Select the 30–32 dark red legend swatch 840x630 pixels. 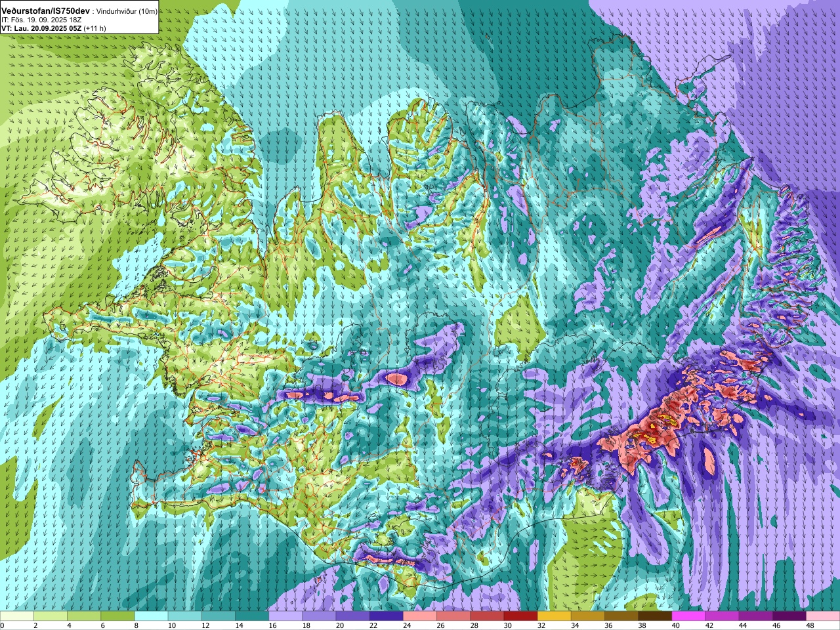point(520,616)
